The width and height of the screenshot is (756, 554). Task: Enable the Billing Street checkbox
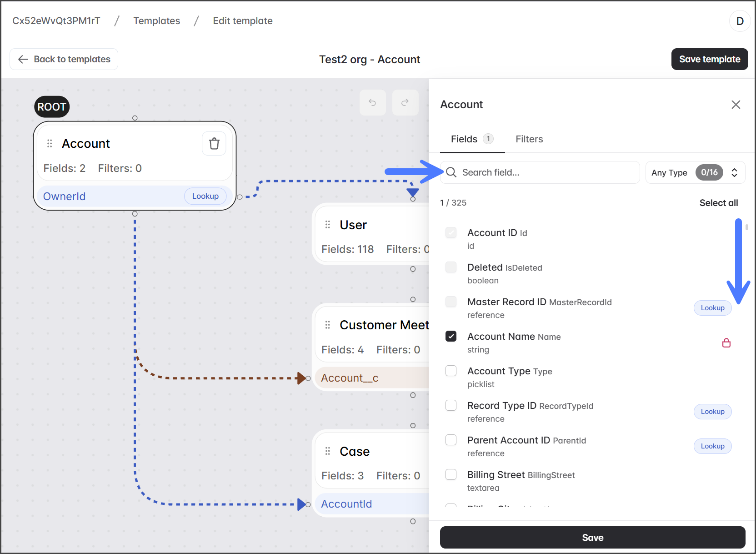(x=451, y=475)
